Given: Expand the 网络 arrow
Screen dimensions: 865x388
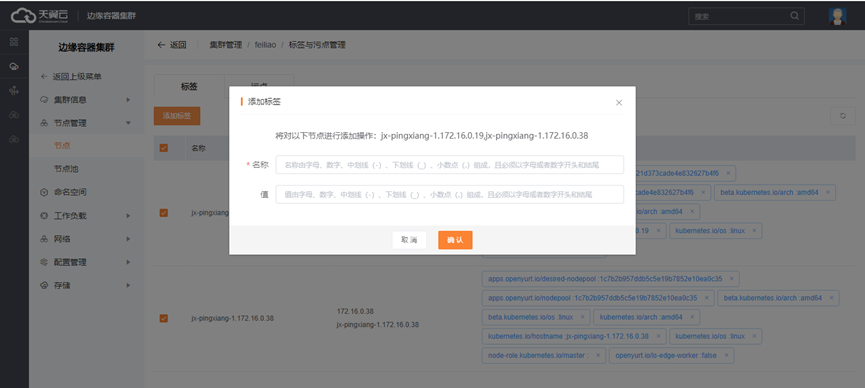Looking at the screenshot, I should [128, 239].
